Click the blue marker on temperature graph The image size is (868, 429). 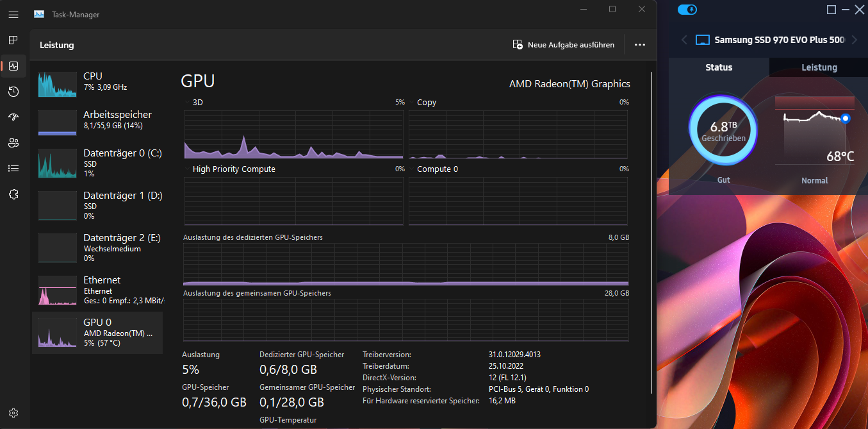pos(846,119)
